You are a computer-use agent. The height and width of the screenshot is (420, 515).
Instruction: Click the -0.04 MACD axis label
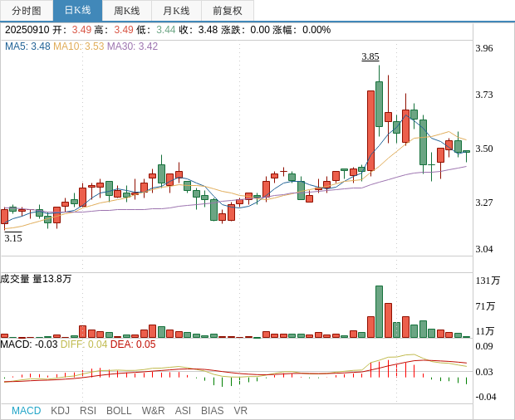click(485, 397)
